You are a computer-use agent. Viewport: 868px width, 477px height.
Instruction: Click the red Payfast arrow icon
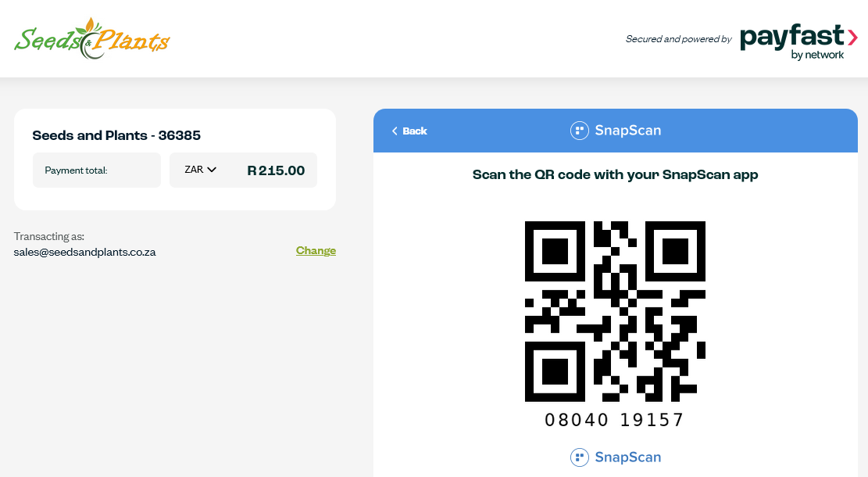point(852,37)
